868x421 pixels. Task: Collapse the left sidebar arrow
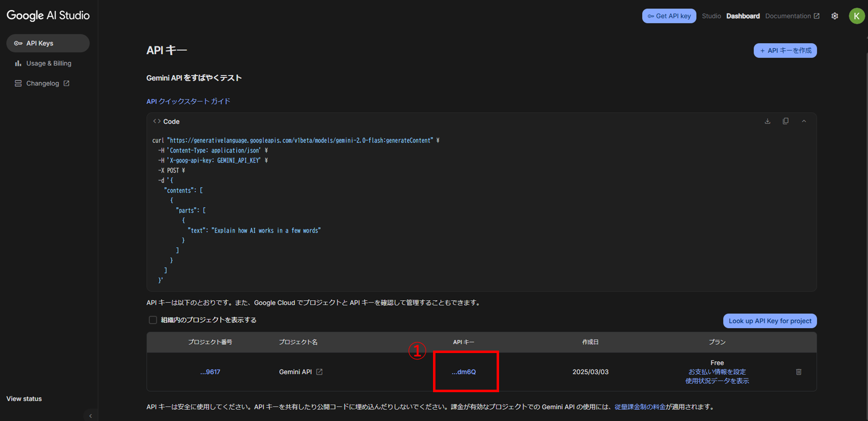91,416
